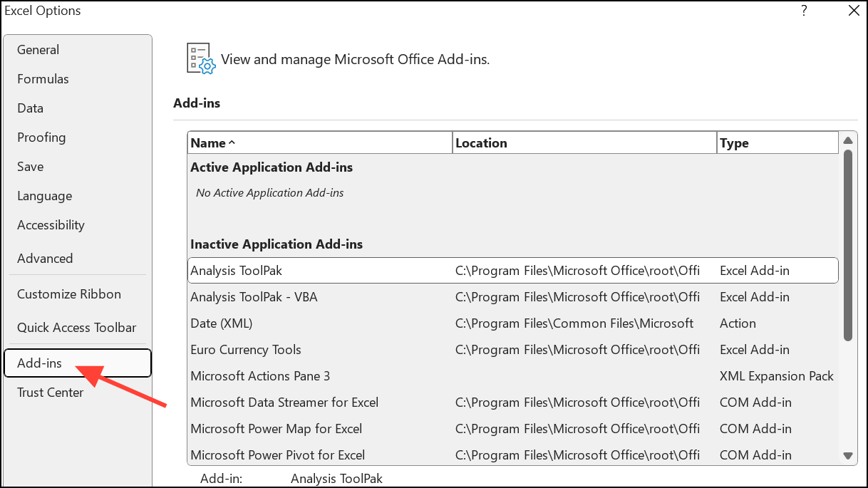Open the General options category
The height and width of the screenshot is (488, 868).
(x=38, y=50)
